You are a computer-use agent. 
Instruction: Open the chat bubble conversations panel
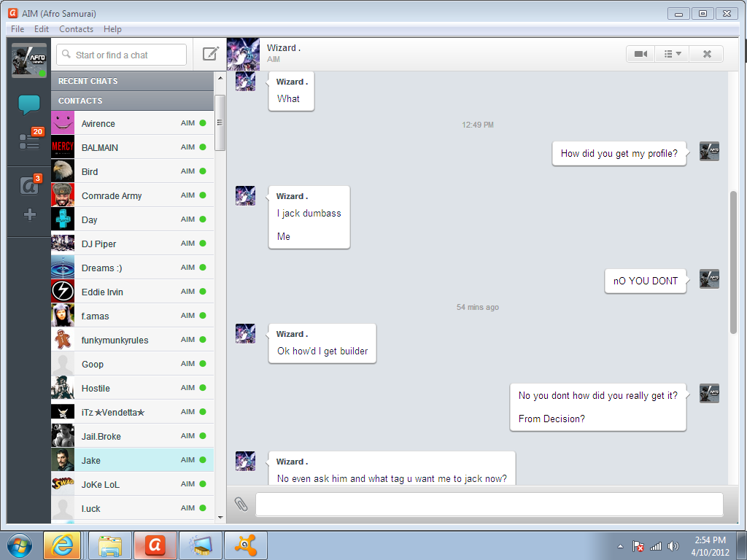[29, 105]
